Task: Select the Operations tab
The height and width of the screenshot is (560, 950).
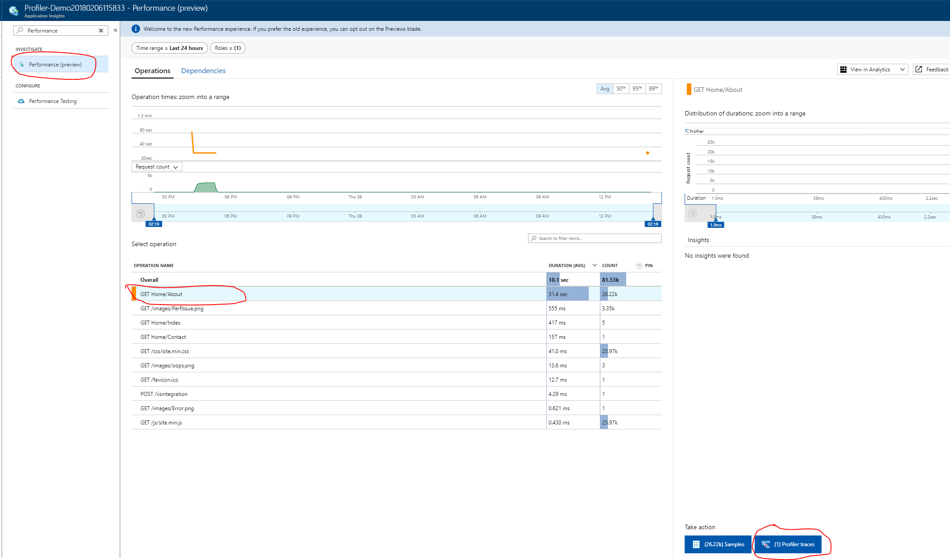Action: pos(153,71)
